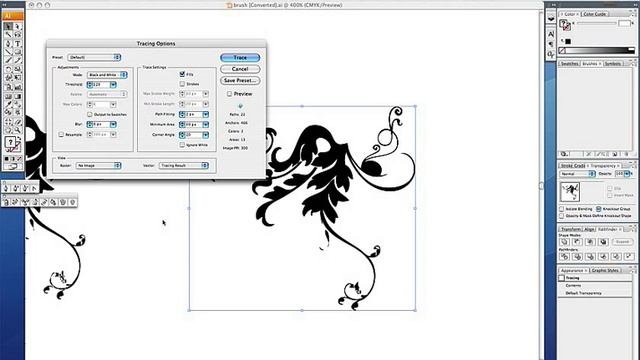Open the Corner Angle dropdown arrow
The width and height of the screenshot is (640, 360).
click(x=206, y=134)
